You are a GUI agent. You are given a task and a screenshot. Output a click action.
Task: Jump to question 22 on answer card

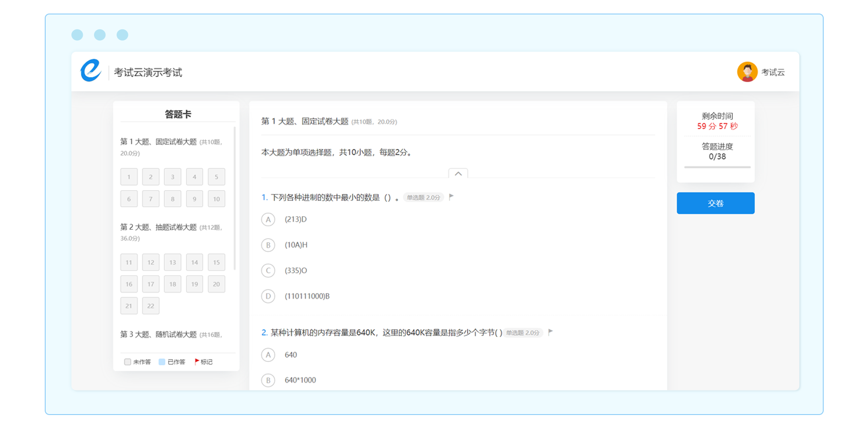coord(151,306)
